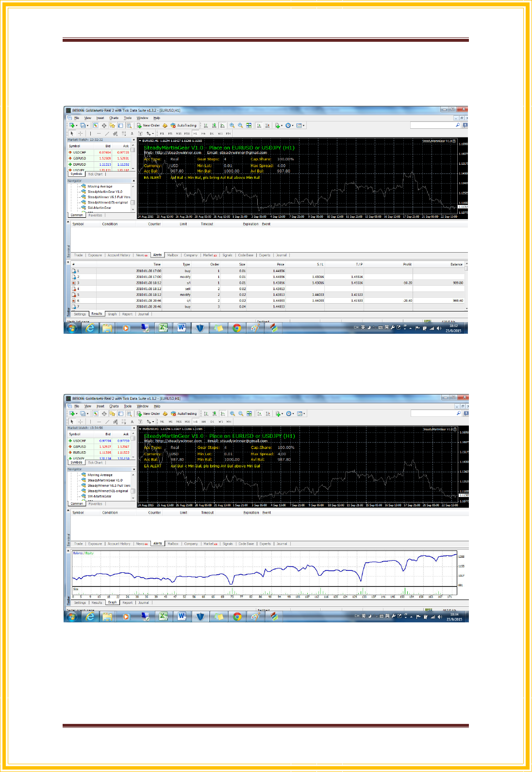The width and height of the screenshot is (532, 772).
Task: Open Market Watch icon in the Results-table window
Action: point(96,125)
